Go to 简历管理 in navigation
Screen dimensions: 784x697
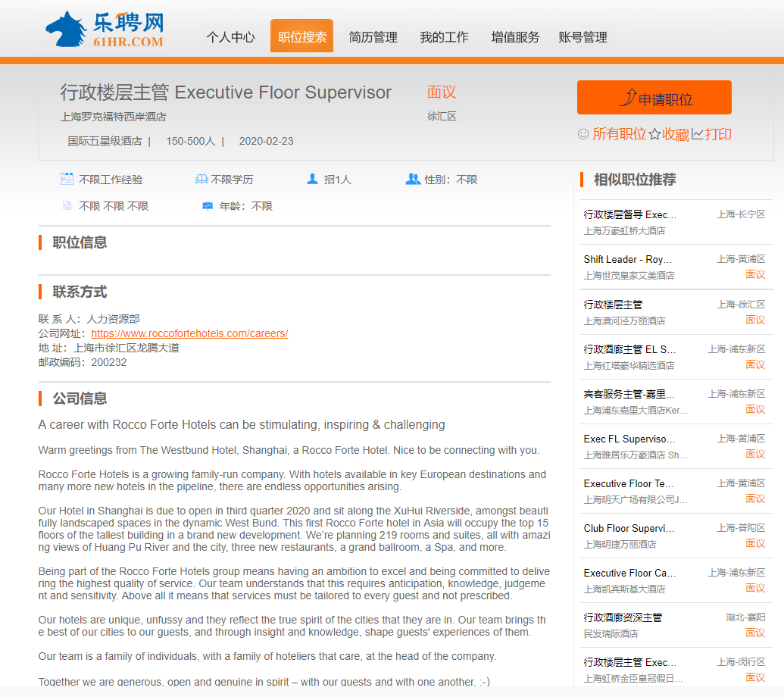(373, 37)
